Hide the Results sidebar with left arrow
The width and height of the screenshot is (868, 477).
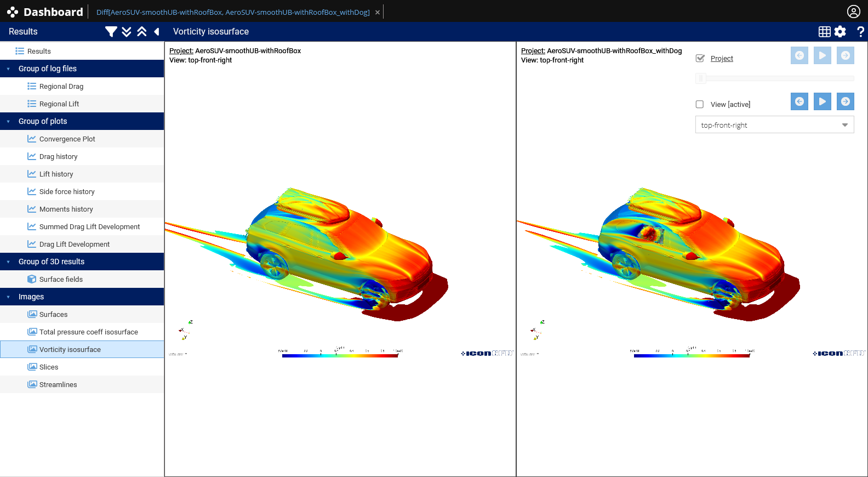157,32
